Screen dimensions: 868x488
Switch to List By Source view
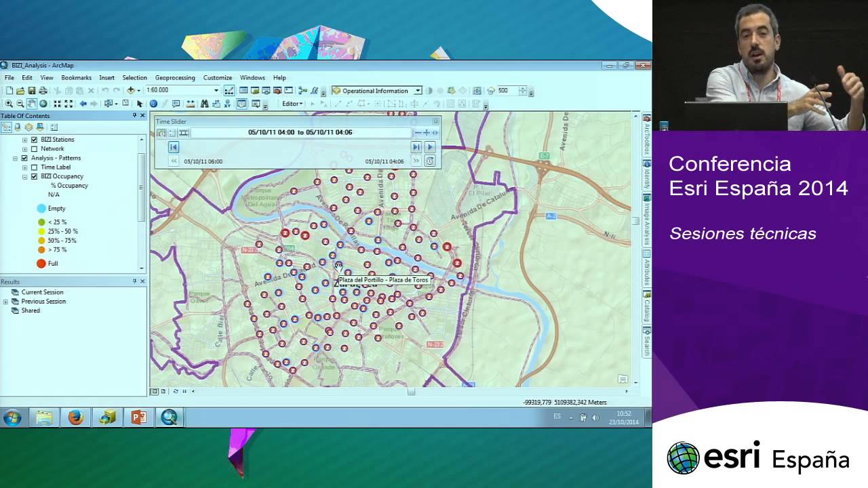click(x=18, y=127)
